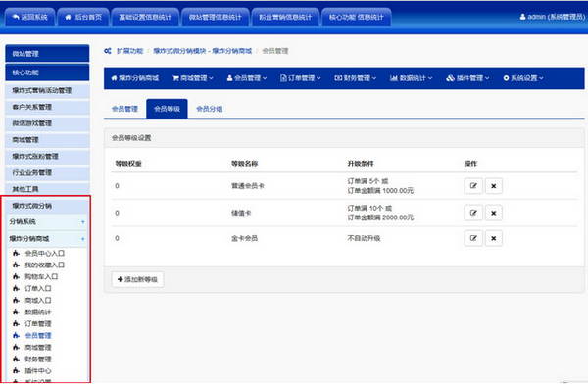Open 订单入口 in the sidebar list
The width and height of the screenshot is (588, 385).
[x=38, y=288]
